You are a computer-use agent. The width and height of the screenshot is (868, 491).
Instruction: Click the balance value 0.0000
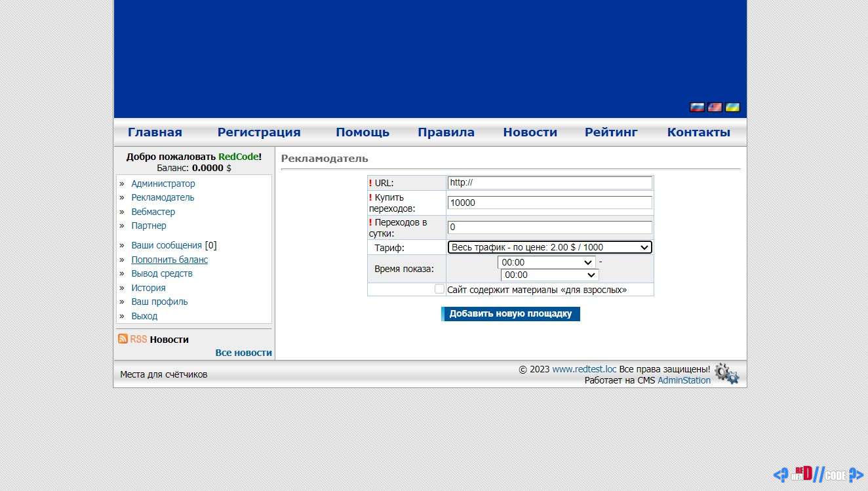(208, 168)
